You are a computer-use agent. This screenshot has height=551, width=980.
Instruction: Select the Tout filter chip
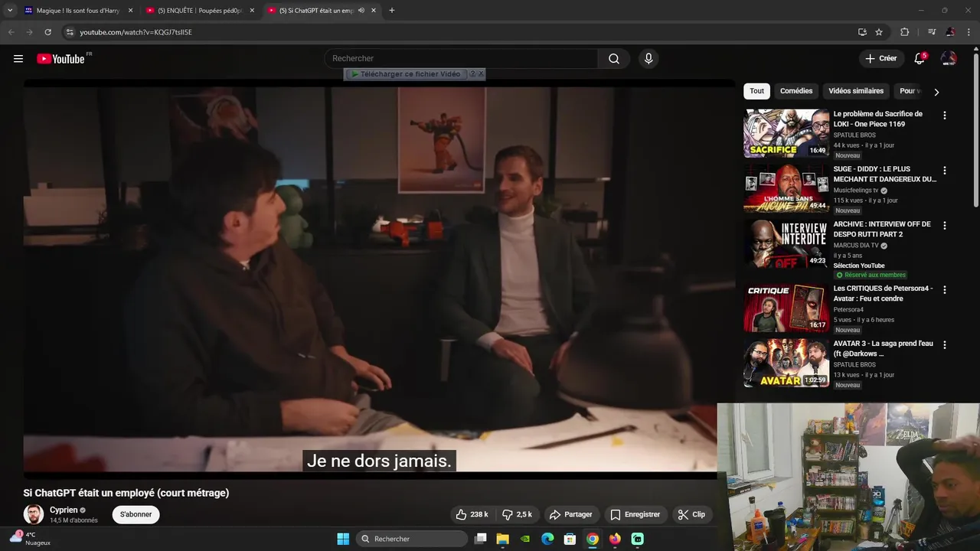point(756,91)
